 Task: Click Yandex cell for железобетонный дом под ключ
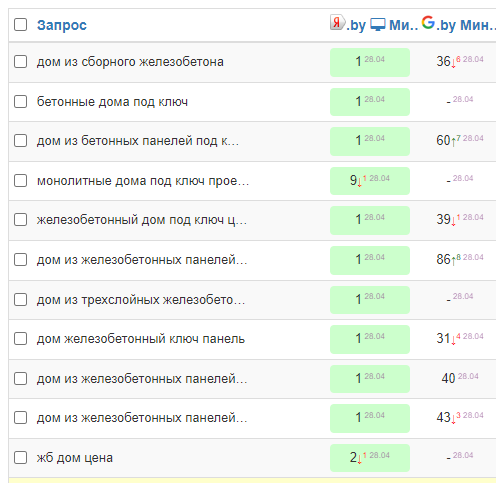(x=370, y=220)
